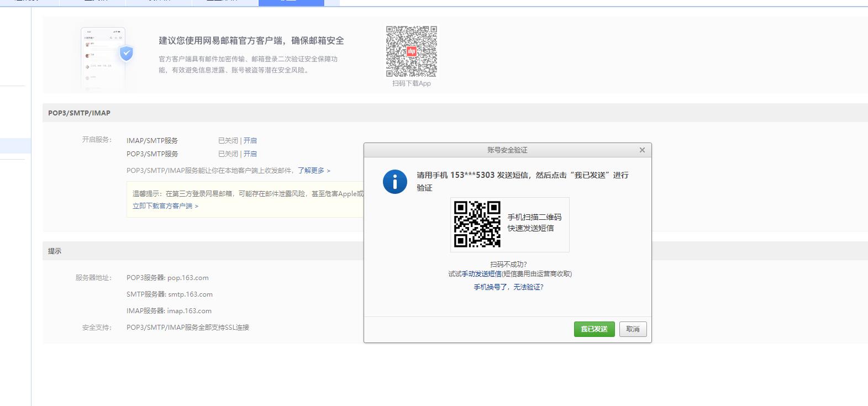Viewport: 868px width, 406px height.
Task: Click the 扫码下载App QR code
Action: [411, 51]
